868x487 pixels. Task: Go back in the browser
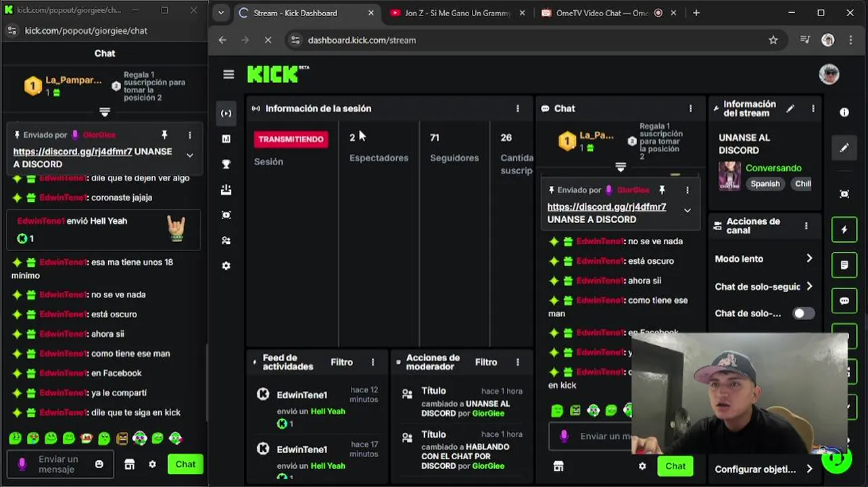pos(222,40)
